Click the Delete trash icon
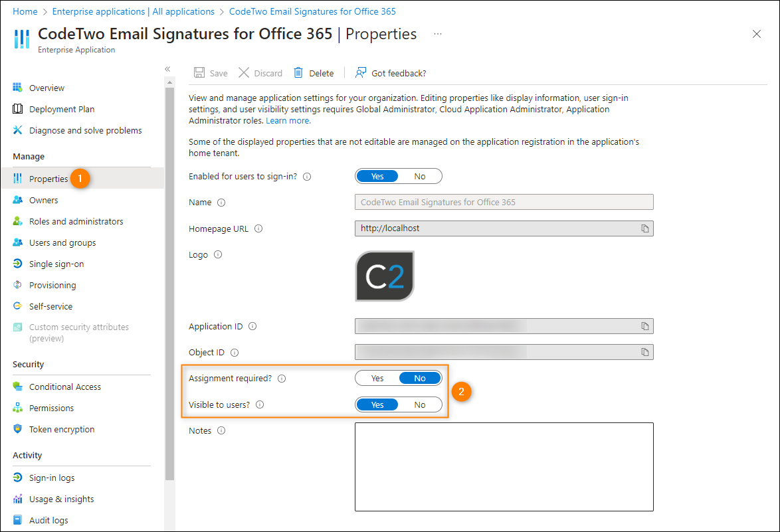 tap(298, 73)
